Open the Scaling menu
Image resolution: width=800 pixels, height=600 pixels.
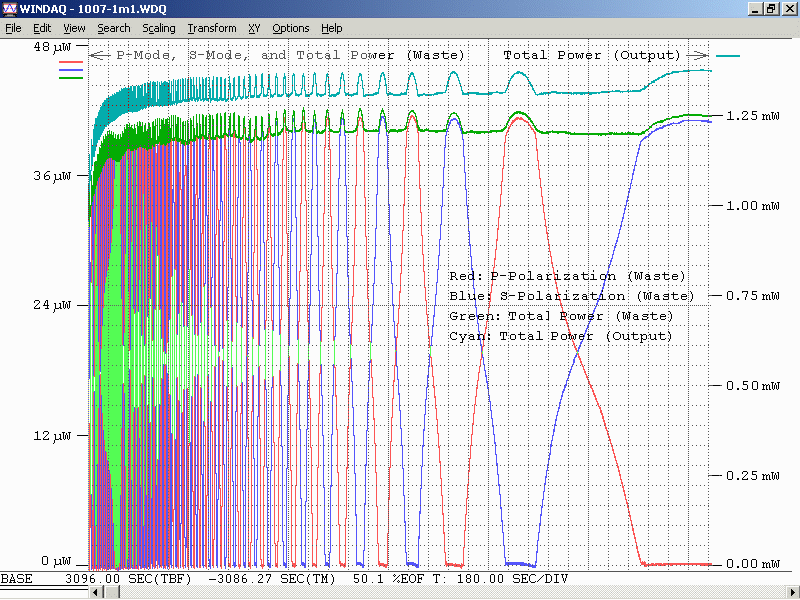click(158, 28)
